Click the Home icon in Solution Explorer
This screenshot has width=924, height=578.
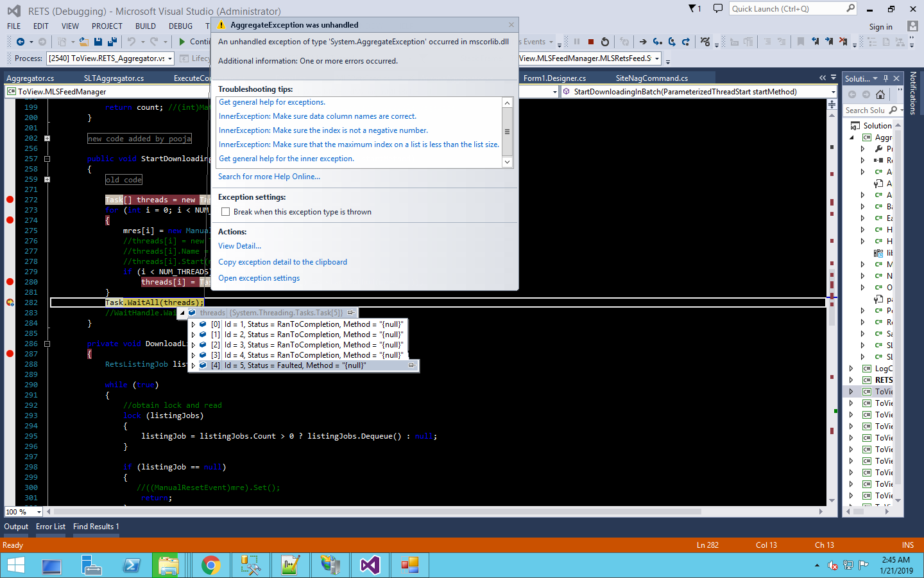pyautogui.click(x=880, y=94)
